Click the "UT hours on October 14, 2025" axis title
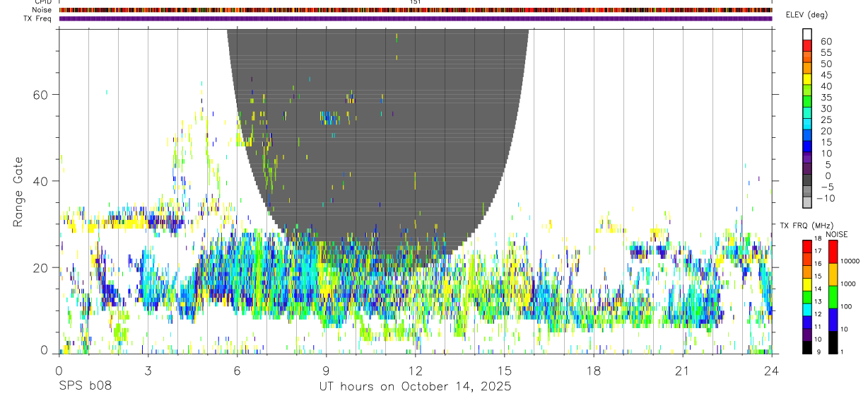 tap(416, 386)
